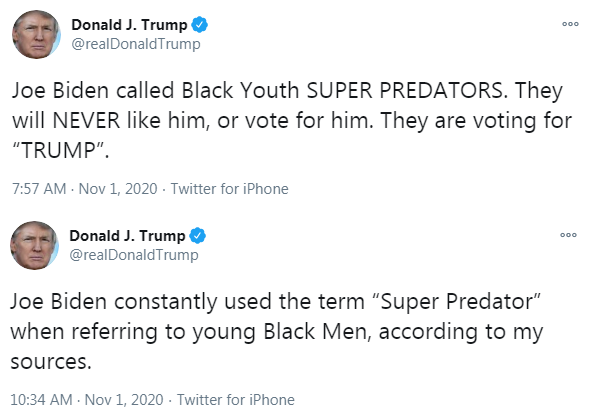Screen dimensions: 598x414
Task: Open more options for the 7:57 AM tweet
Action: tap(570, 24)
